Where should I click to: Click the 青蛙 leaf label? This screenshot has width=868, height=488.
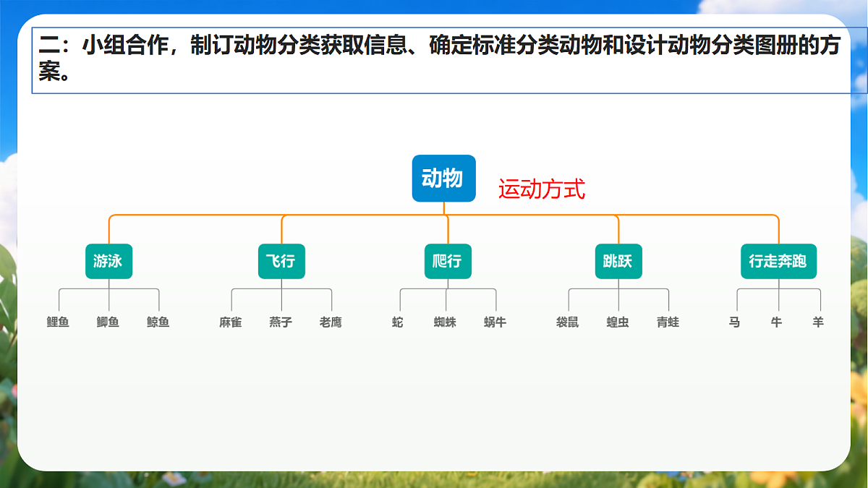tap(668, 322)
